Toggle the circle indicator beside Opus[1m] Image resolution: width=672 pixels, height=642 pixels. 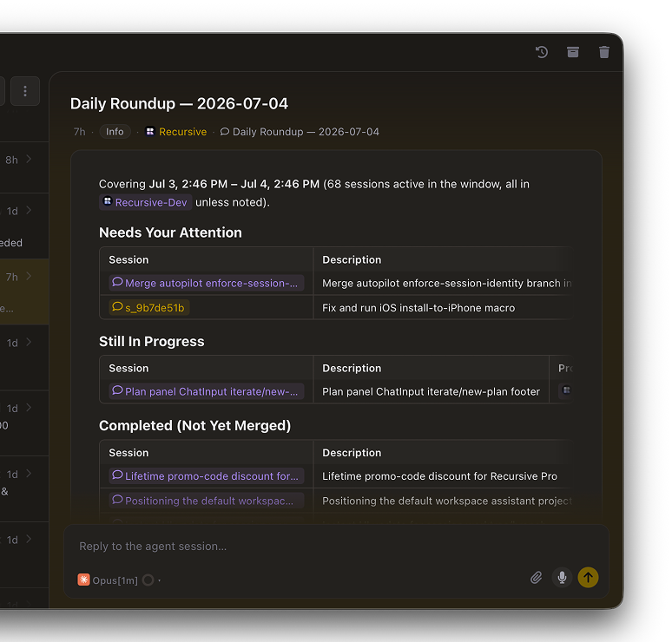[x=148, y=580]
